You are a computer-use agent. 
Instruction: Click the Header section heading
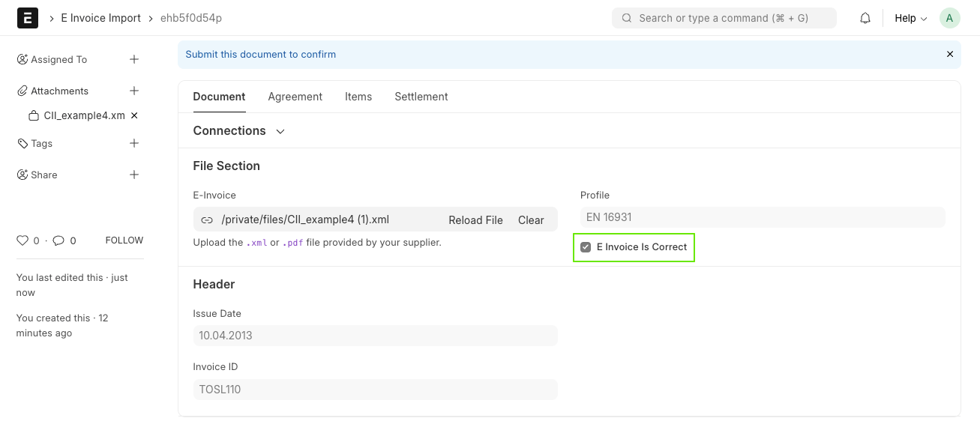click(x=214, y=284)
